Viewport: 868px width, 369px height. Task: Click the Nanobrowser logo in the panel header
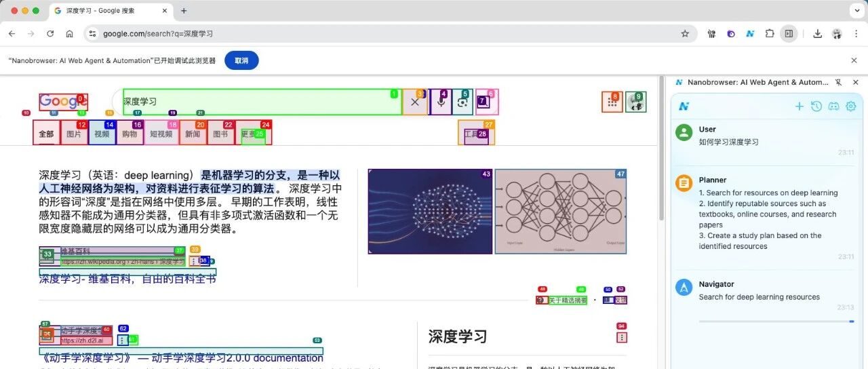coord(684,106)
